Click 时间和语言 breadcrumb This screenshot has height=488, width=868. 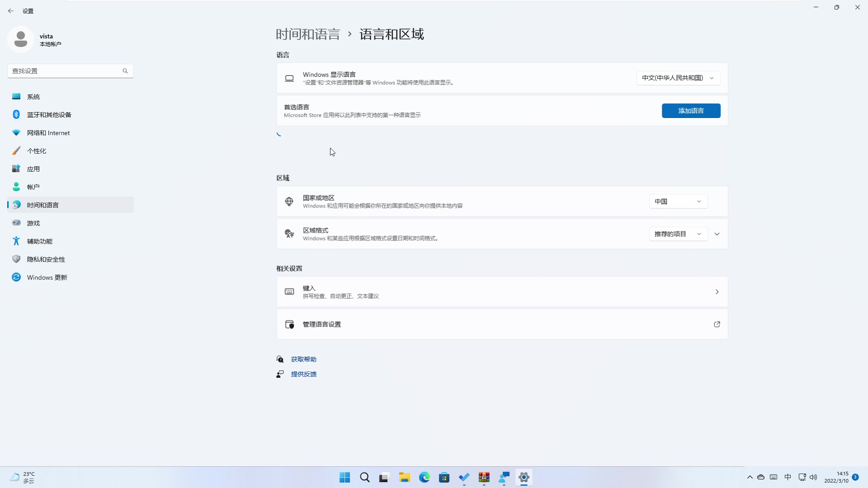[308, 34]
